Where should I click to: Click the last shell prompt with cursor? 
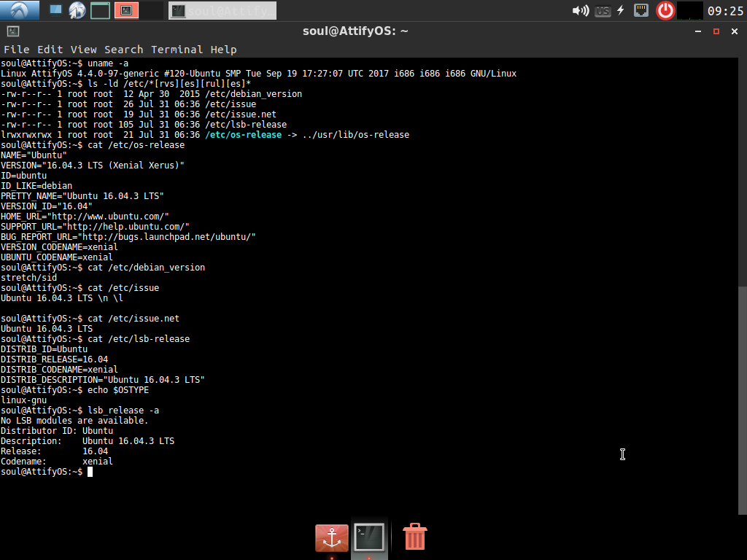coord(47,472)
